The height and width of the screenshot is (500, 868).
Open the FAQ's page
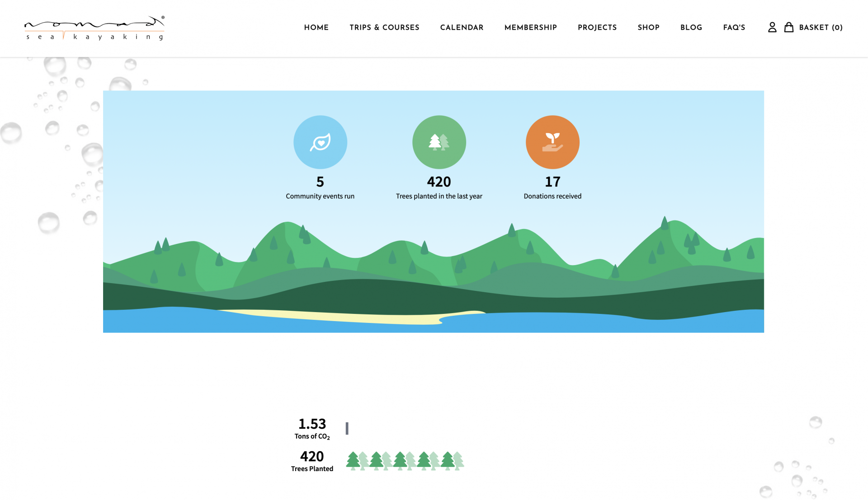pos(734,28)
